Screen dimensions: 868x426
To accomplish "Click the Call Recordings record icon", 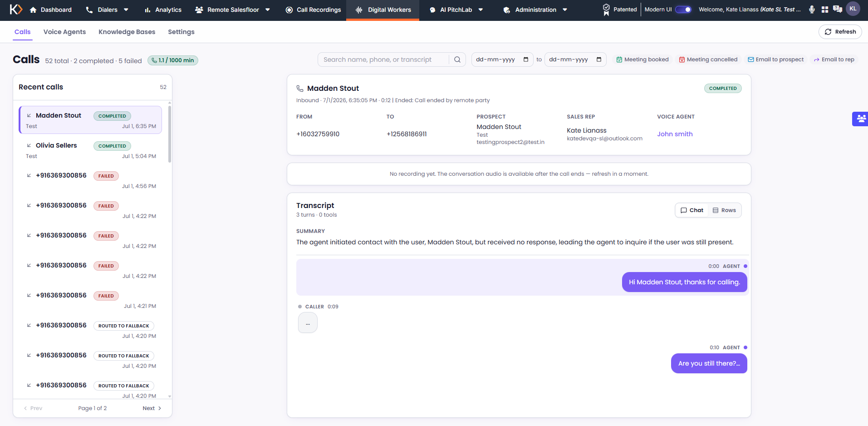I will pos(289,10).
